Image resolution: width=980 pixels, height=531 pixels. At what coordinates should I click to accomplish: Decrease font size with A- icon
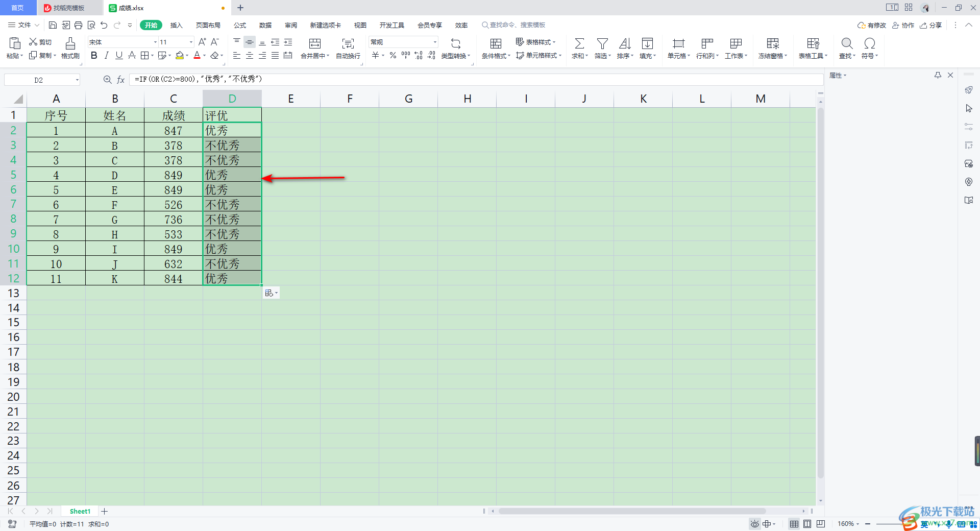tap(215, 42)
